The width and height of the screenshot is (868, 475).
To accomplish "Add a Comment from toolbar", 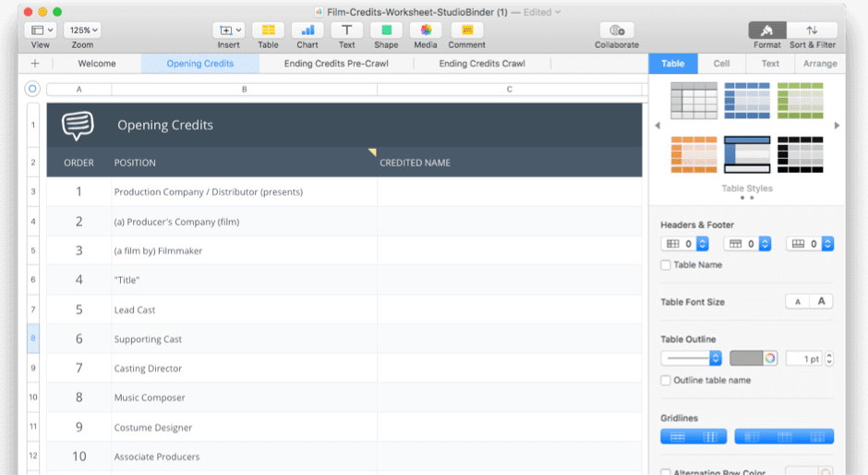I will point(466,30).
